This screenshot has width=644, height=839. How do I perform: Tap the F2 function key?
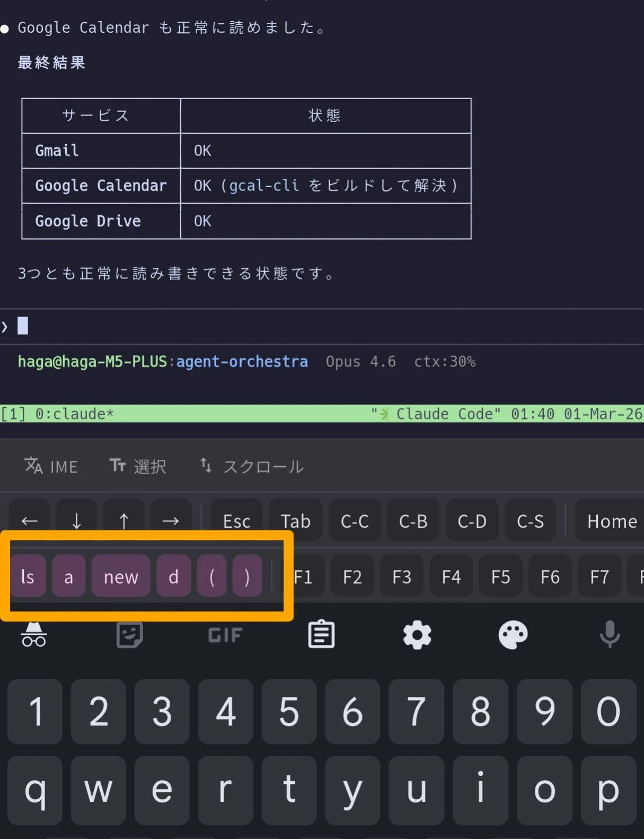[352, 576]
